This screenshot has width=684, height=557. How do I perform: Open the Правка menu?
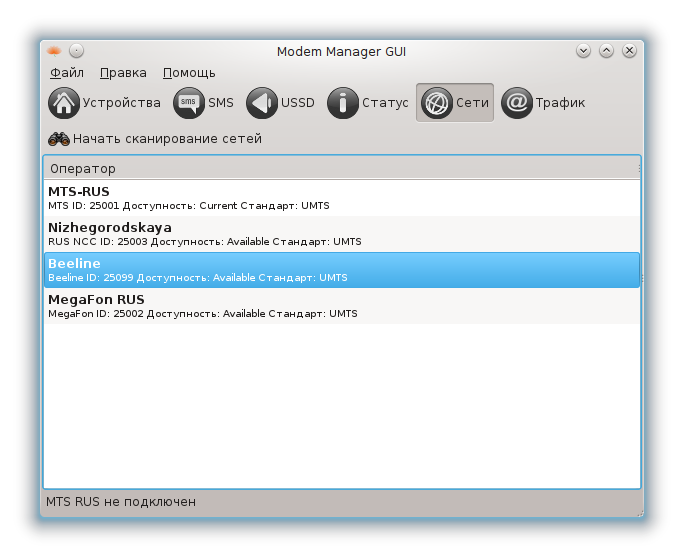[123, 73]
